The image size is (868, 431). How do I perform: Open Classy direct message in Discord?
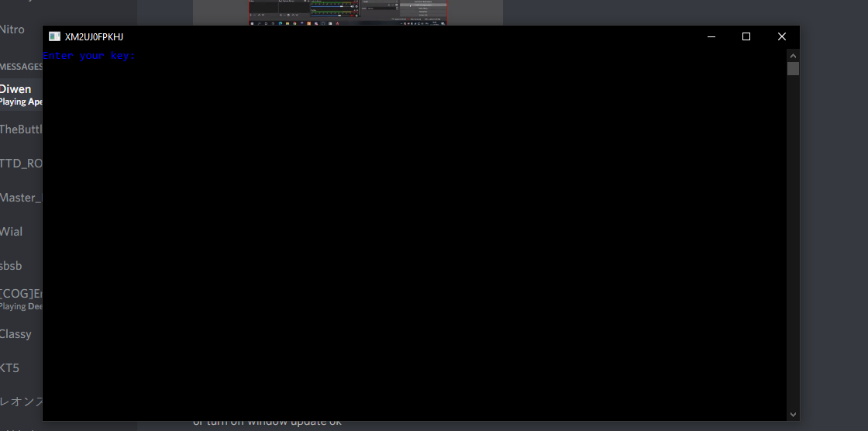21,334
